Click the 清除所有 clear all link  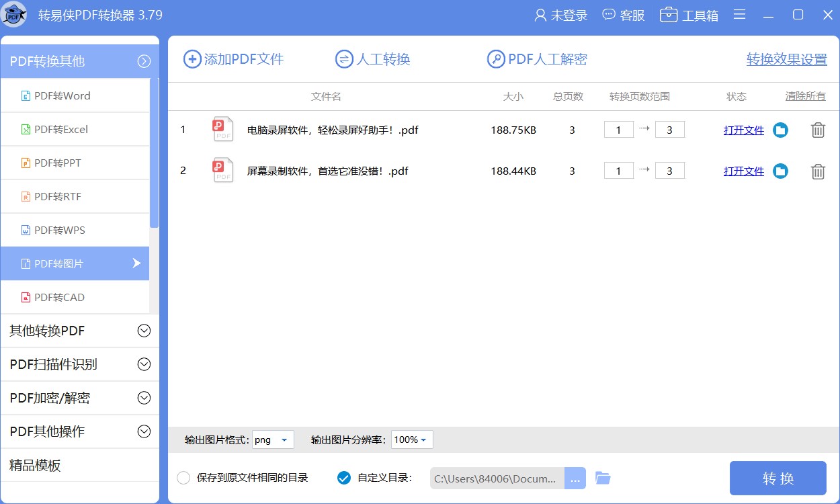click(806, 96)
